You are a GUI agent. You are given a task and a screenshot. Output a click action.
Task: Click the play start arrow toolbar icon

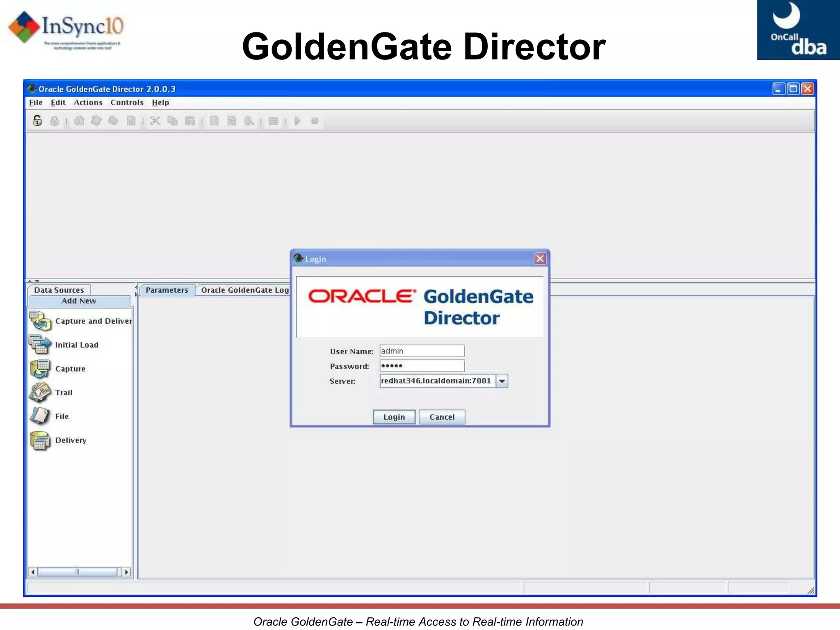pyautogui.click(x=297, y=121)
